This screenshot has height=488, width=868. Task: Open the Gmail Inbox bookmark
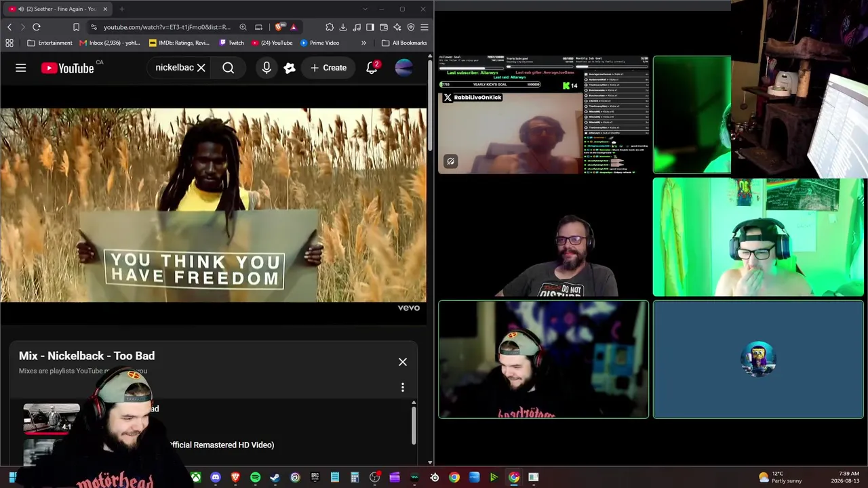click(x=110, y=43)
